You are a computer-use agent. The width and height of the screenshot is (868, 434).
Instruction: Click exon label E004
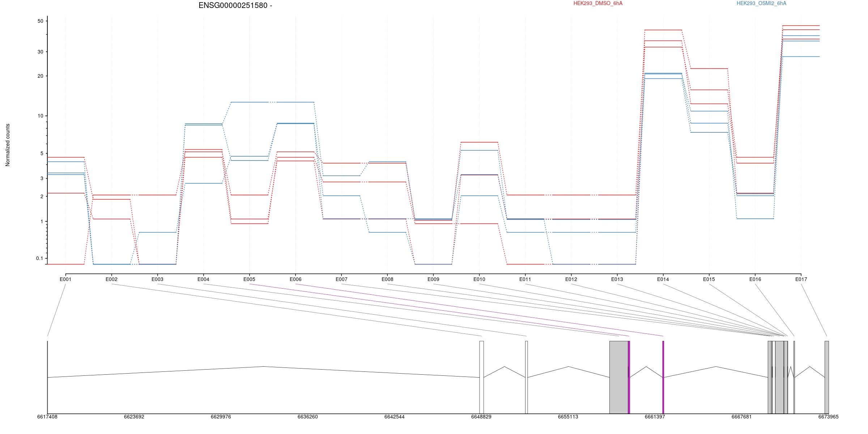click(x=203, y=279)
